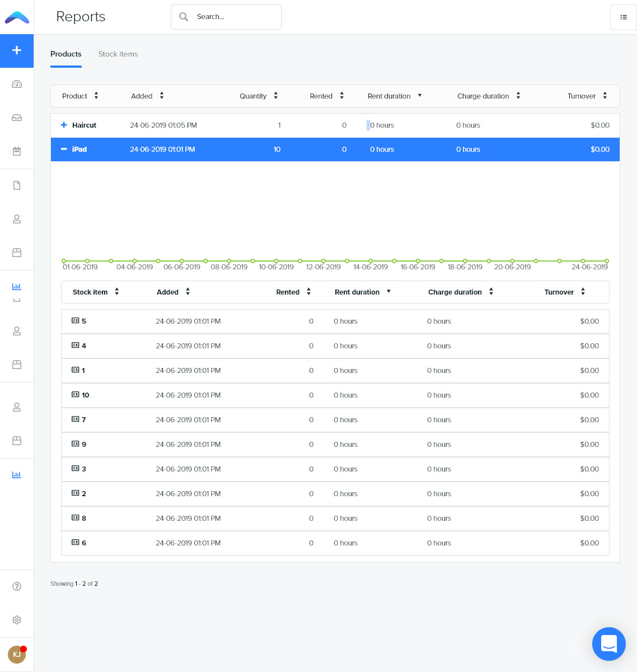Open the dashboard gauge icon in sidebar
Image resolution: width=637 pixels, height=672 pixels.
[17, 85]
